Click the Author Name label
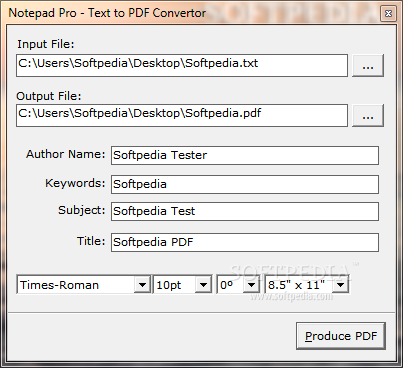Screen dimensions: 403x368 [66, 154]
